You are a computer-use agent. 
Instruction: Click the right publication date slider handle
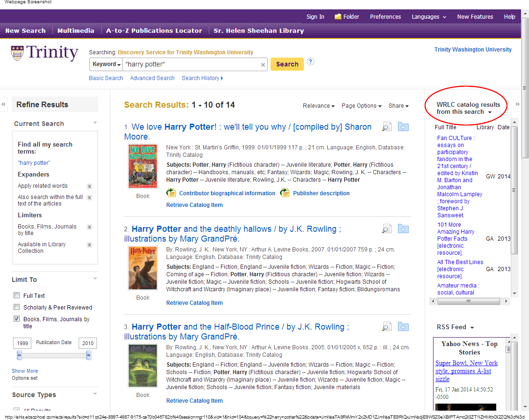click(x=88, y=355)
